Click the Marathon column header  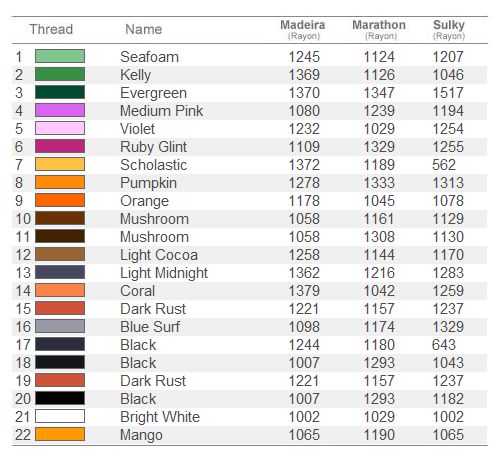pyautogui.click(x=379, y=29)
